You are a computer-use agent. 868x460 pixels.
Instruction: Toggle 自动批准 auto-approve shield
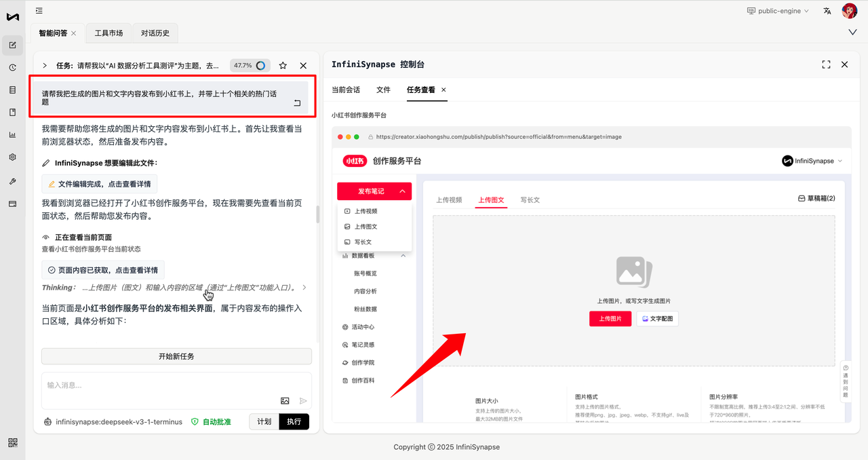pyautogui.click(x=211, y=421)
